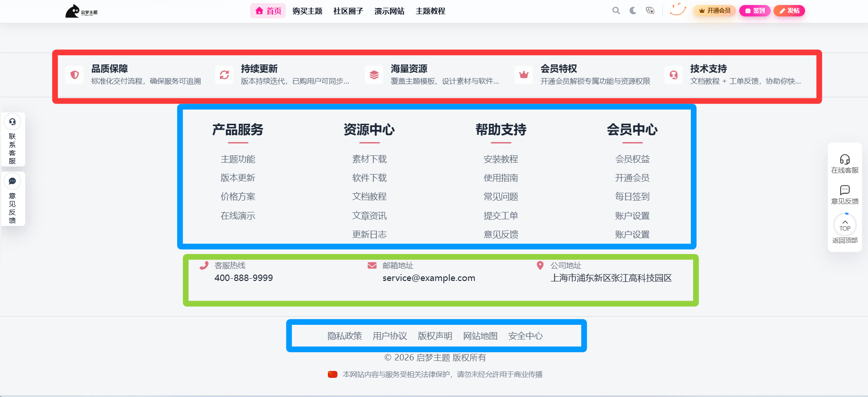Open the 主题教程 menu item

[431, 11]
